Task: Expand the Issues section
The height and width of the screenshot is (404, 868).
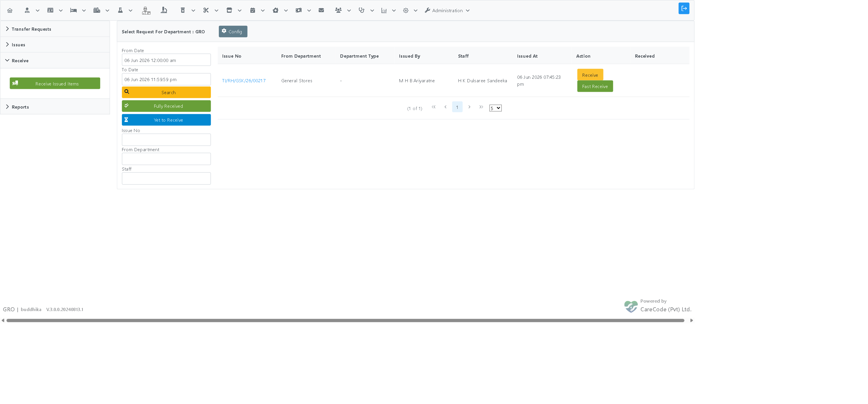Action: tap(55, 45)
